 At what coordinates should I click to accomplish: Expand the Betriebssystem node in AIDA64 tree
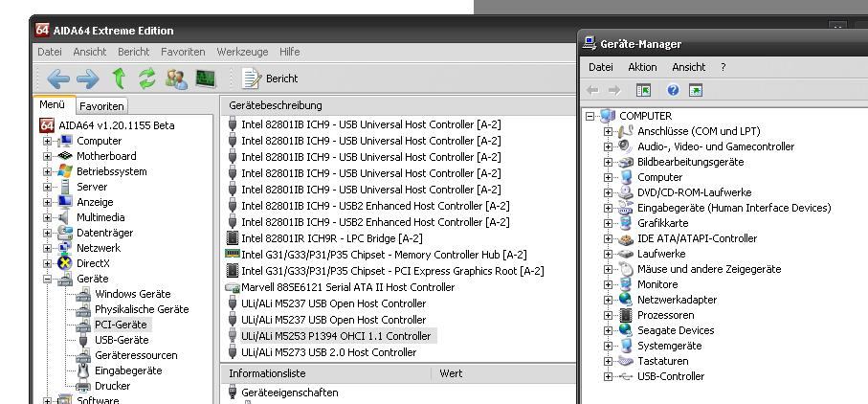pyautogui.click(x=47, y=171)
